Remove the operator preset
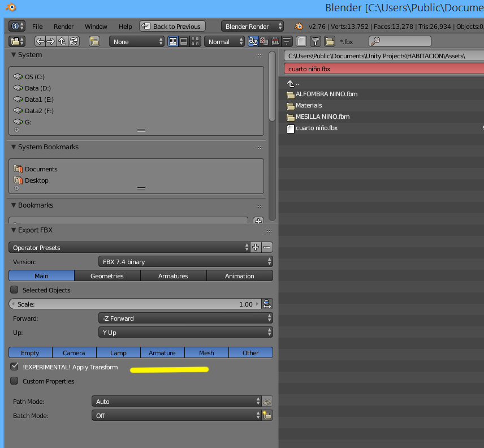Viewport: 484px width, 448px height. tap(267, 247)
